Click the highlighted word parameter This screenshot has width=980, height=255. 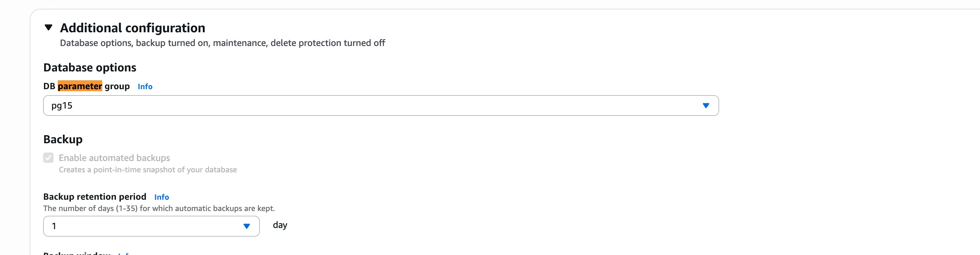(80, 86)
